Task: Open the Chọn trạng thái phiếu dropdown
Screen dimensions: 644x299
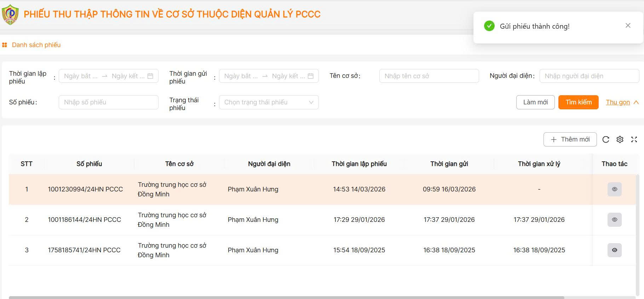Action: click(x=269, y=102)
